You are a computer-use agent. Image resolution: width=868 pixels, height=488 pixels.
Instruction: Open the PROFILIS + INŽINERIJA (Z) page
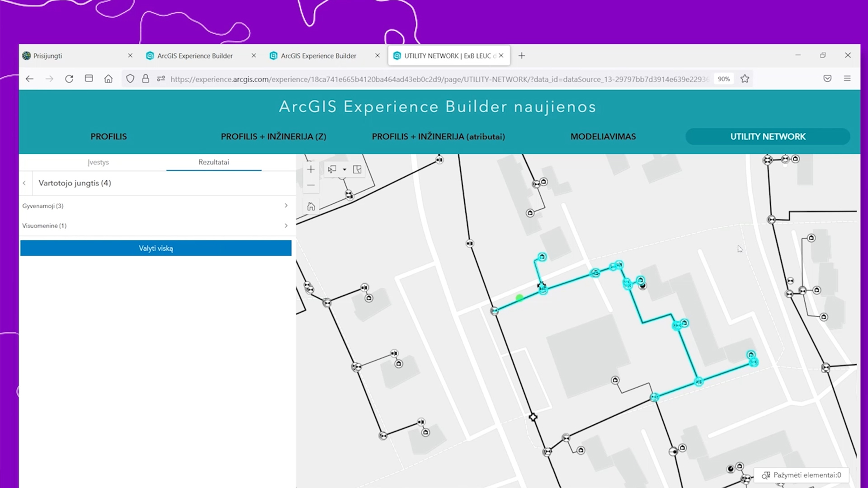(x=273, y=136)
